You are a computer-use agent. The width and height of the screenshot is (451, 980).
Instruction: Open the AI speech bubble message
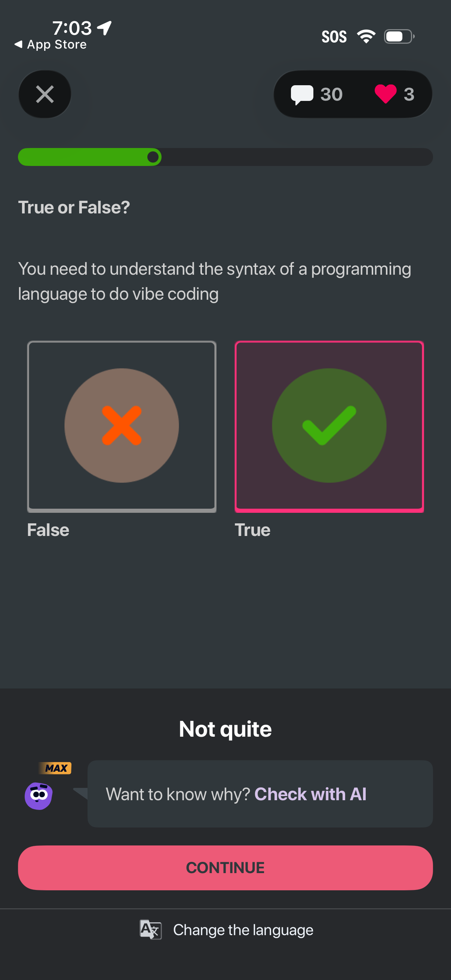pos(260,793)
